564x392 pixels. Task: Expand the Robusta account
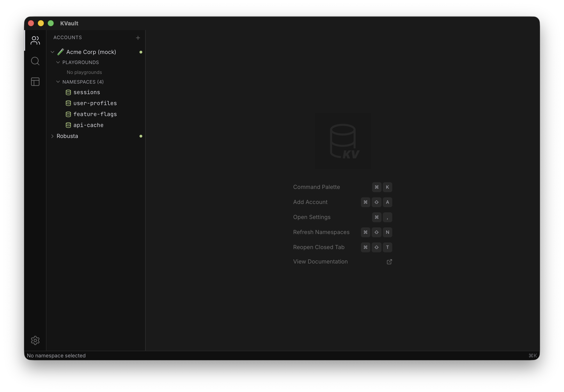point(53,136)
